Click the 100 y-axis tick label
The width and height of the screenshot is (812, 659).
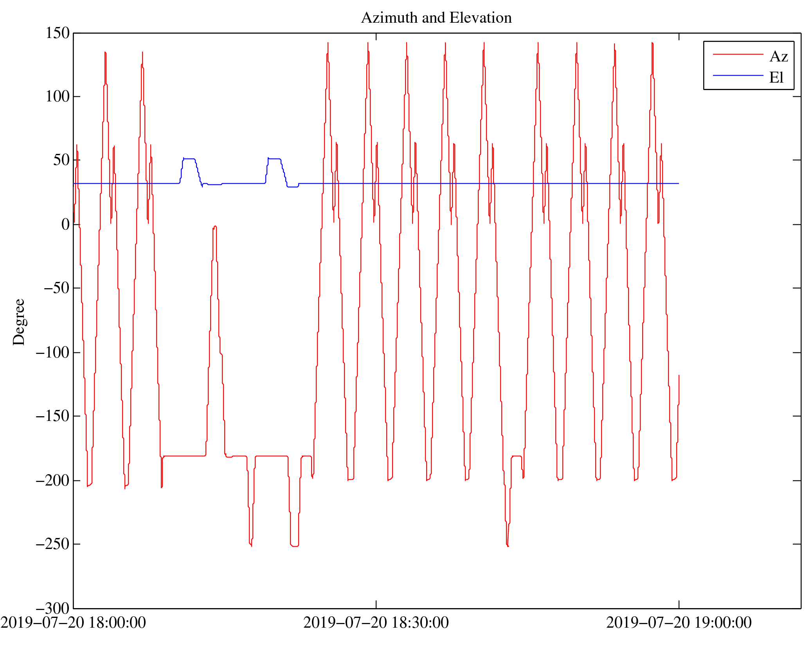point(58,97)
